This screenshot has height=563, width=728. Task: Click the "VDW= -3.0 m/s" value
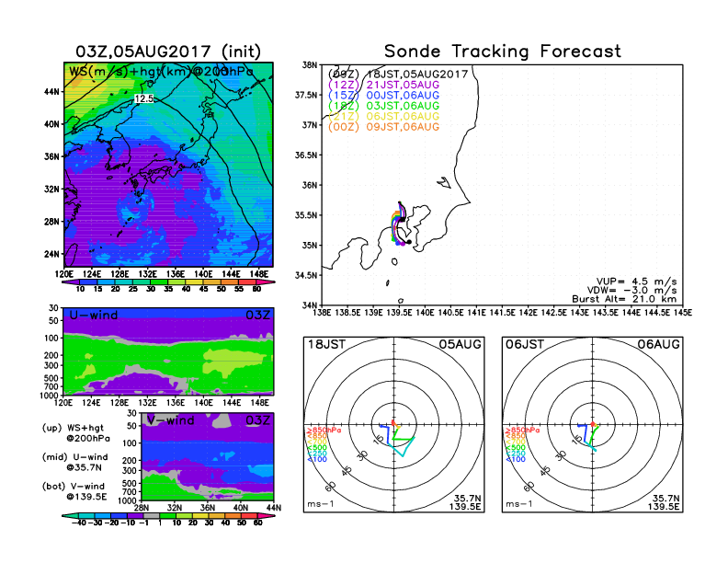pos(631,291)
